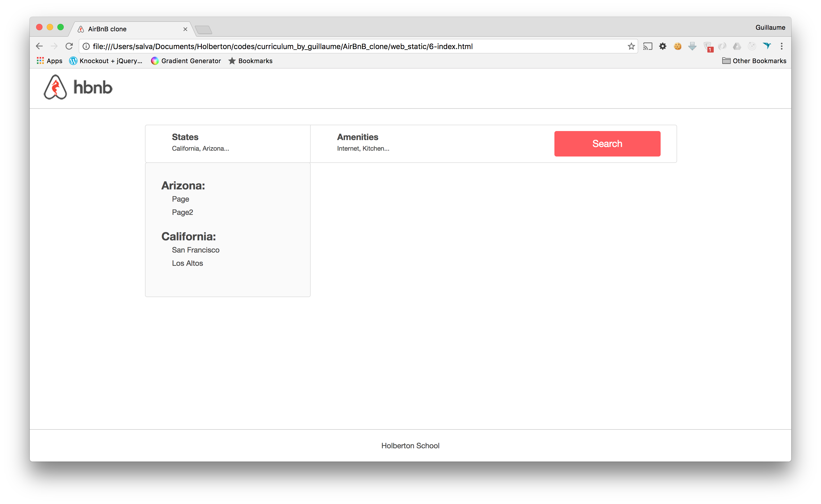Open a new browser tab

pyautogui.click(x=203, y=30)
